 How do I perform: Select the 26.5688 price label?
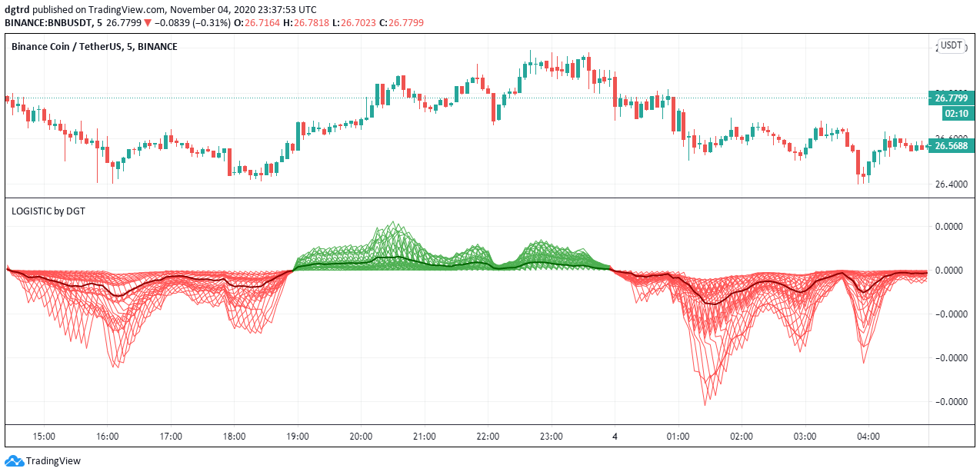click(x=951, y=145)
